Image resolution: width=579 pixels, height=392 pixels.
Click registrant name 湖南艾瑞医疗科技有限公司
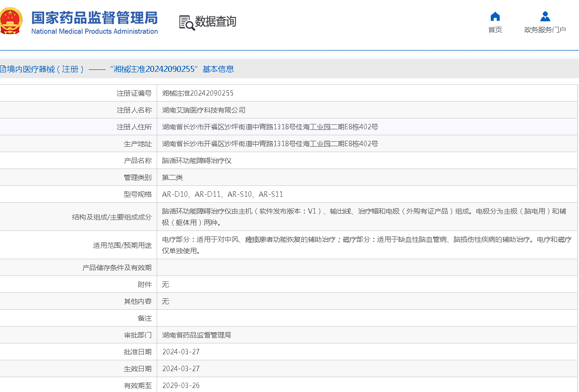tap(204, 110)
